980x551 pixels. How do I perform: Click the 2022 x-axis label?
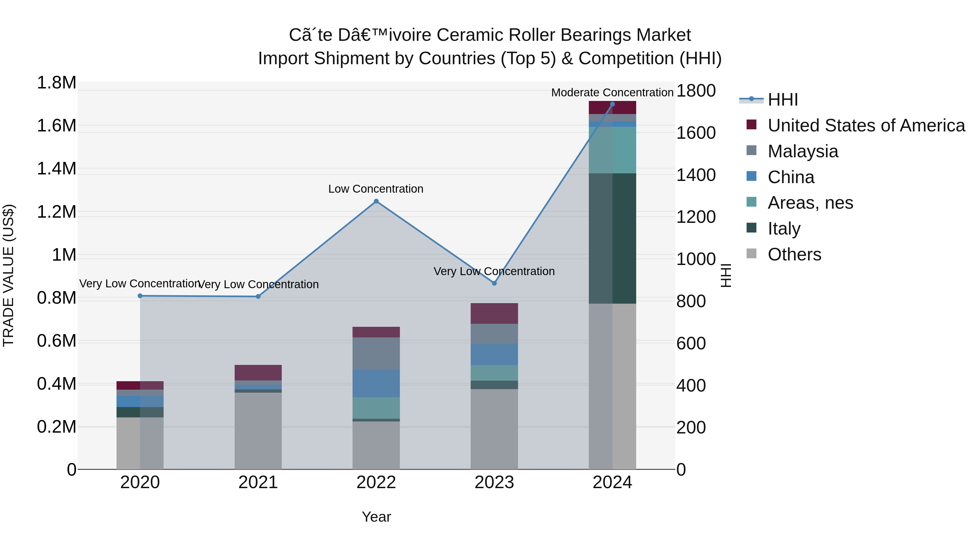pyautogui.click(x=376, y=482)
